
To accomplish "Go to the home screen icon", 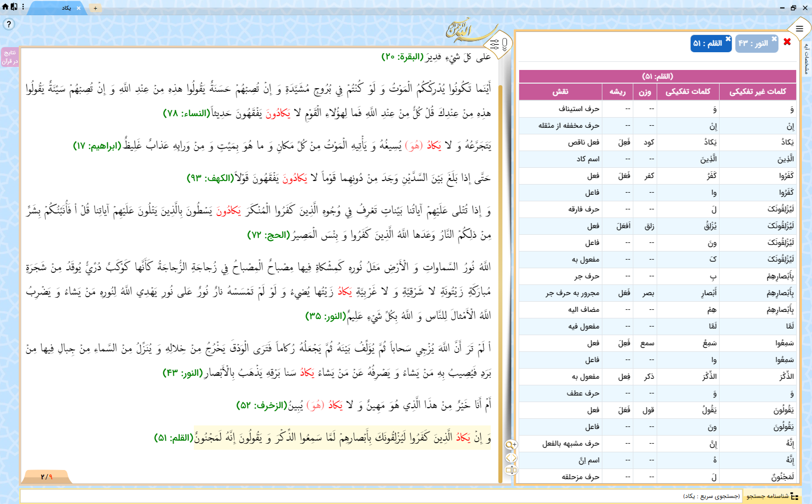I will point(5,7).
